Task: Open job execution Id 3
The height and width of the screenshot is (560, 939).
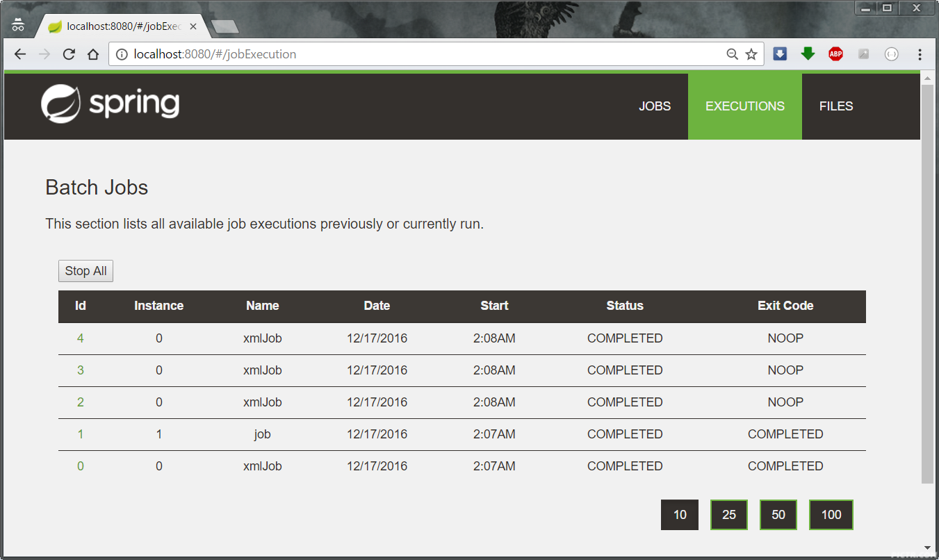Action: 81,370
